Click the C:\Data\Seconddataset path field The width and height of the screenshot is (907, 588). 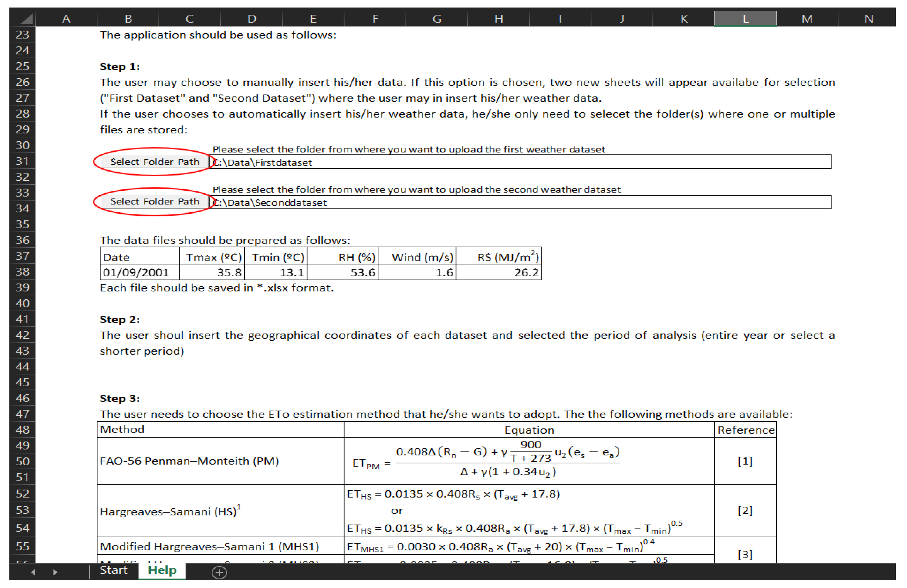[521, 202]
